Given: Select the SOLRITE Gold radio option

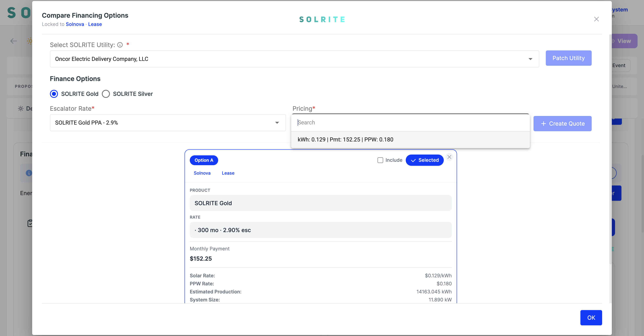Looking at the screenshot, I should click(54, 94).
